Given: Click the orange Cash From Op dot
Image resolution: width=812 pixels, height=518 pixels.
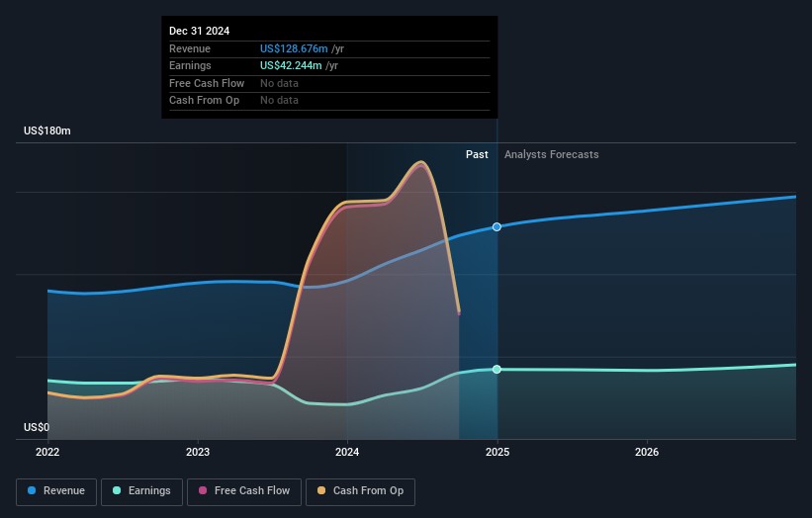Looking at the screenshot, I should [x=323, y=491].
